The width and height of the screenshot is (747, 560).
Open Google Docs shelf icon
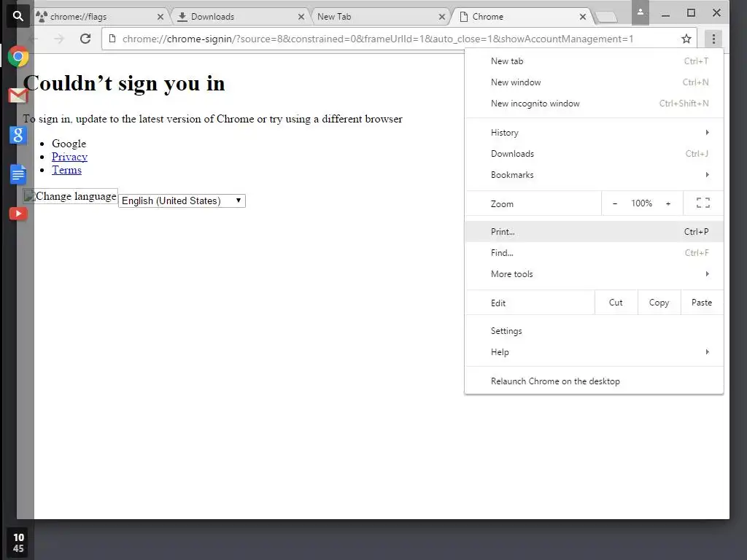tap(18, 174)
